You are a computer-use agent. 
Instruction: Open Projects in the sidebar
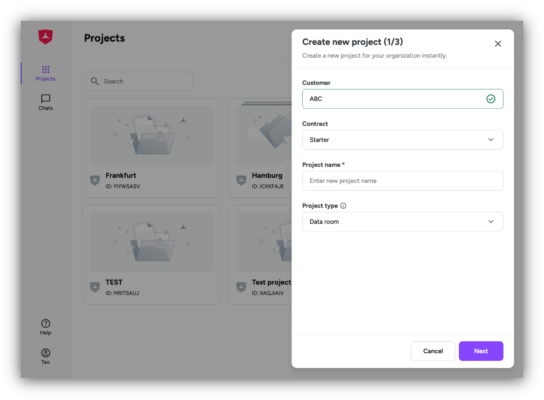[x=45, y=73]
